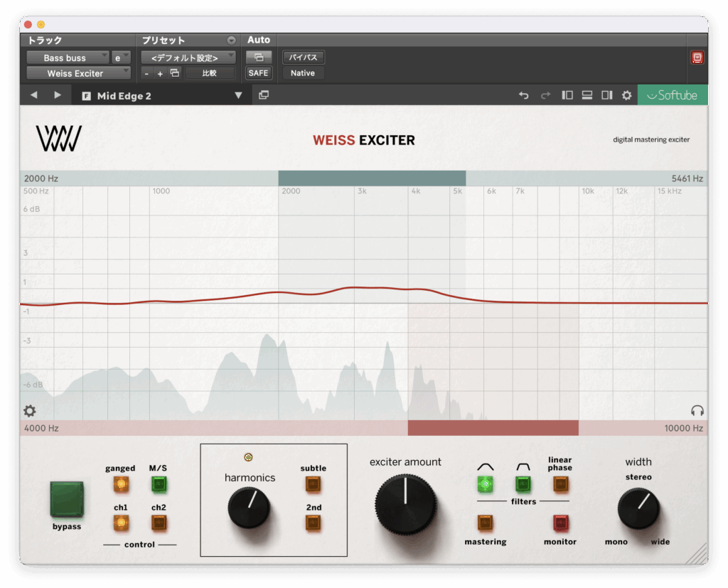The height and width of the screenshot is (588, 728).
Task: Open the settings gear in Softube toolbar
Action: pos(627,95)
